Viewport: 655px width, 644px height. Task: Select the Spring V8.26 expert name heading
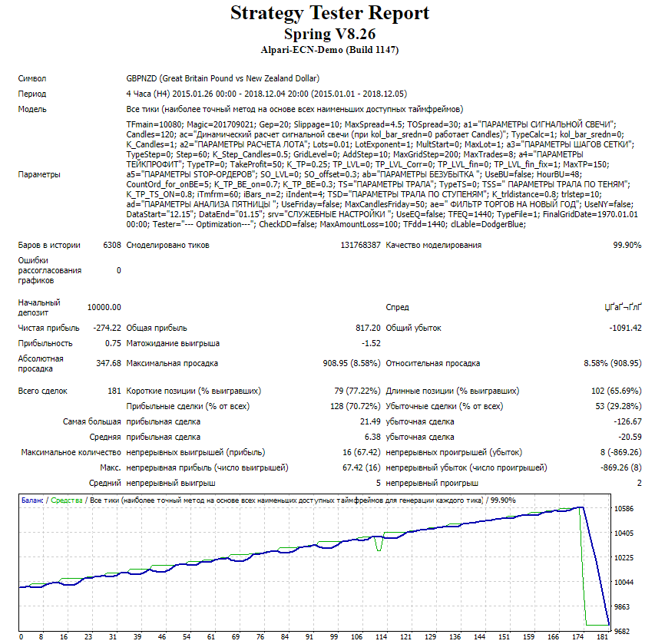[x=329, y=34]
